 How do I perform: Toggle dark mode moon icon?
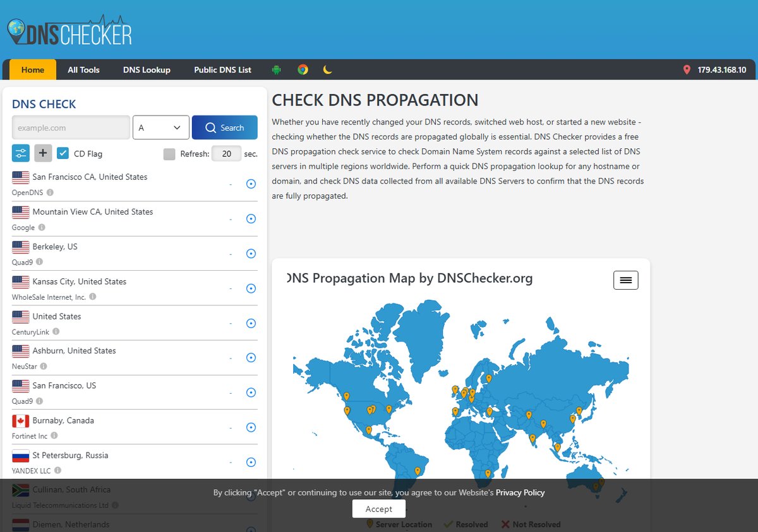tap(327, 69)
